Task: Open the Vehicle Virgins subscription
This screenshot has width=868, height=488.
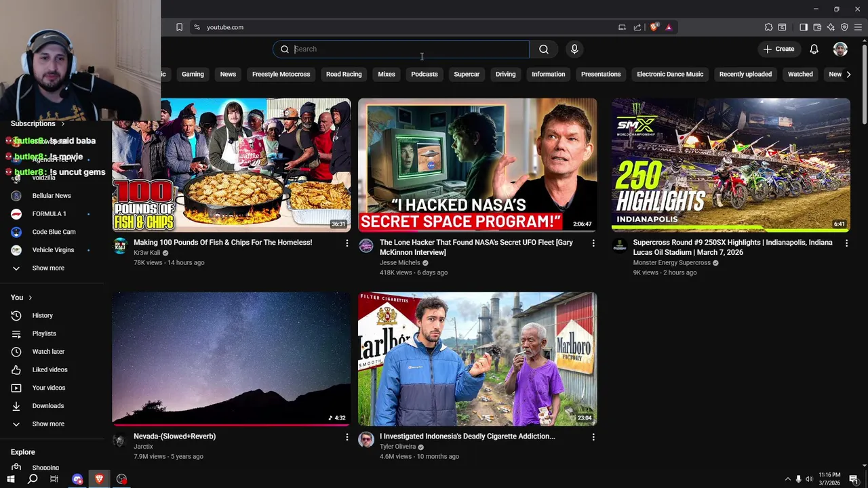Action: click(x=53, y=249)
